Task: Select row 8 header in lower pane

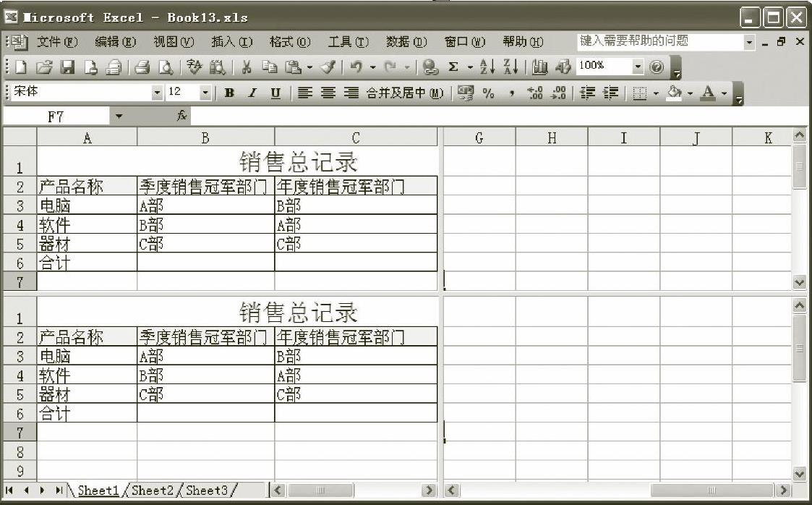Action: [20, 451]
